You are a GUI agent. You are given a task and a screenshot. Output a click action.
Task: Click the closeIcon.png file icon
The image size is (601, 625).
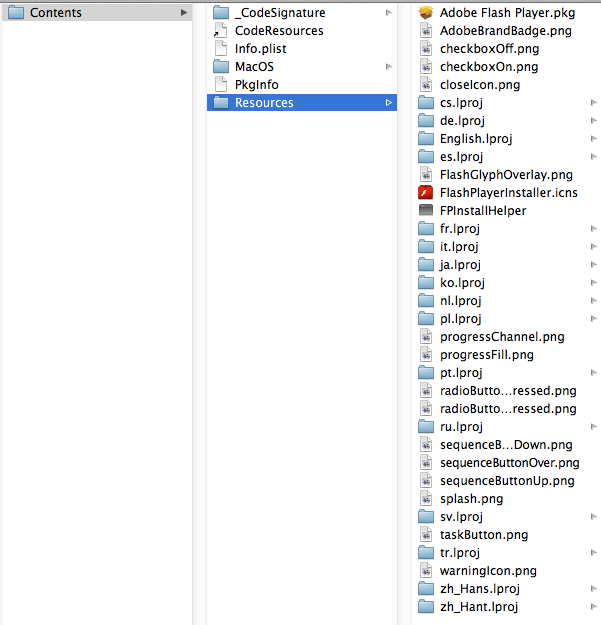coord(426,85)
